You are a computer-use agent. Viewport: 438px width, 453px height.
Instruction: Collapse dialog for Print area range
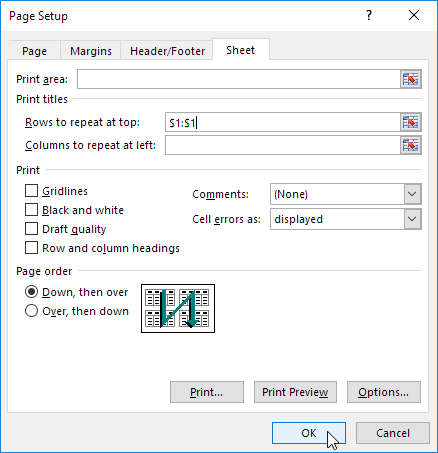coord(411,79)
